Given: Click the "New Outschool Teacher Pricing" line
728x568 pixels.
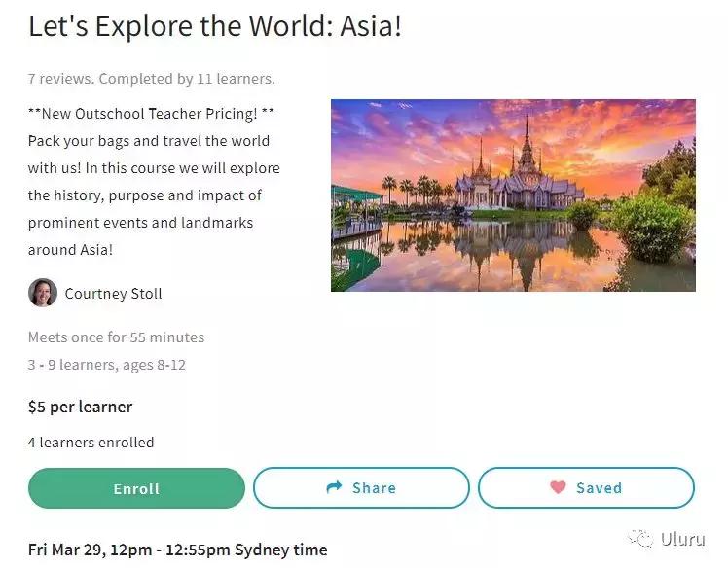Looking at the screenshot, I should pyautogui.click(x=151, y=114).
